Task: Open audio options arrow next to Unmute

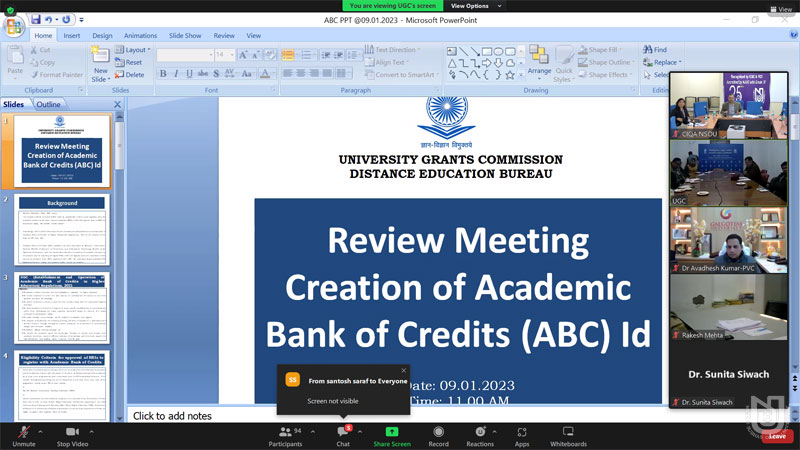Action: click(x=40, y=432)
